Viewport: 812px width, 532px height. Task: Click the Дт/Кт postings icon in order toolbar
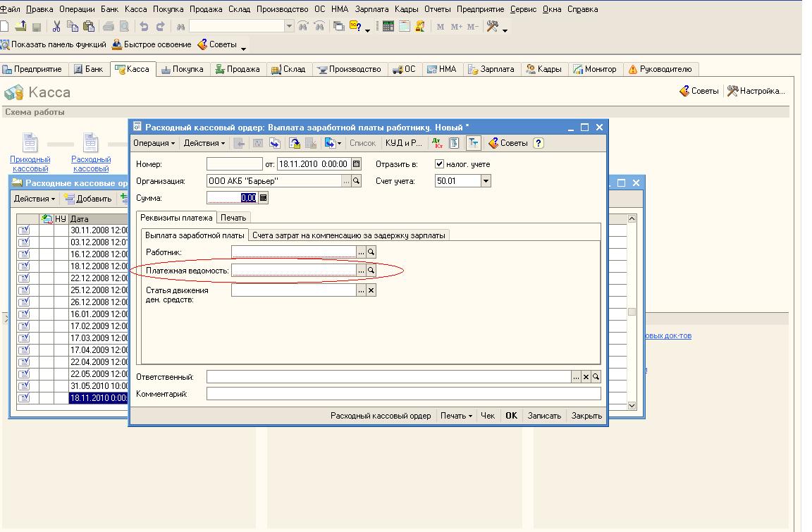pos(437,143)
